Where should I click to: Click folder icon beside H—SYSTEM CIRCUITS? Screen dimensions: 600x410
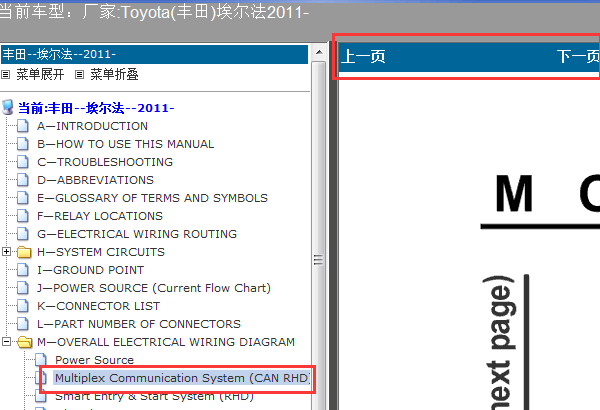click(x=24, y=252)
